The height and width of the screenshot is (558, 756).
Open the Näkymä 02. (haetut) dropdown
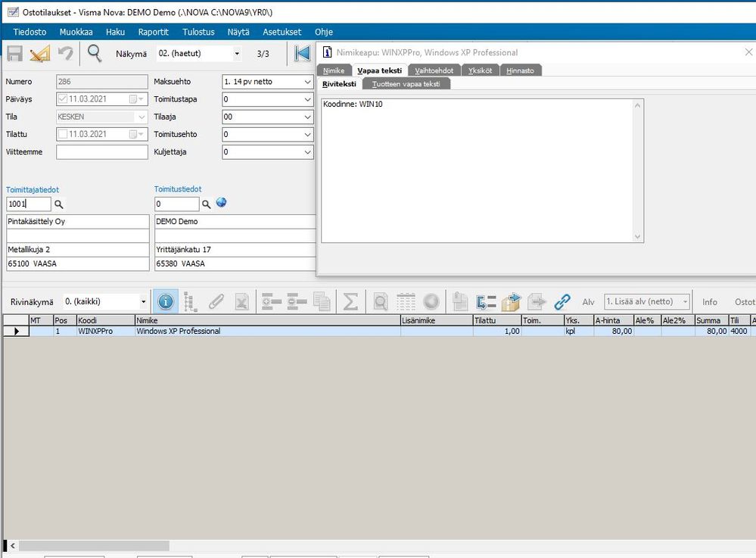[237, 54]
